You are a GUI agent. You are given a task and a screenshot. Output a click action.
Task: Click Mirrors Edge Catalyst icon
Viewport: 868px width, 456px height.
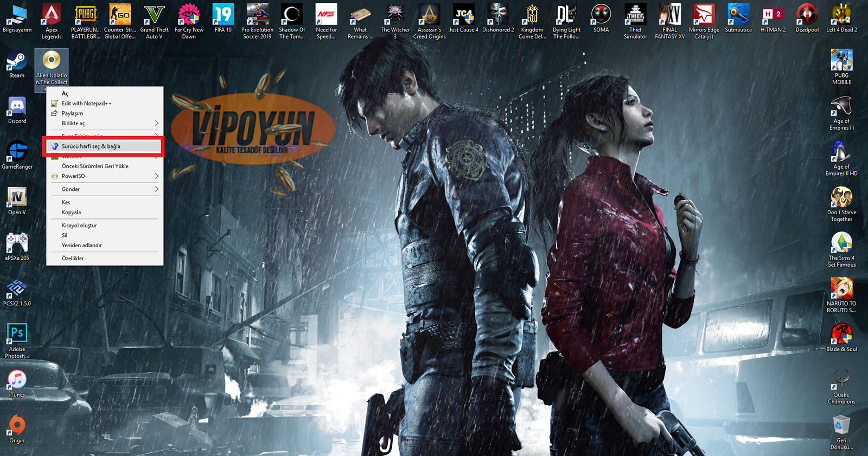point(704,22)
